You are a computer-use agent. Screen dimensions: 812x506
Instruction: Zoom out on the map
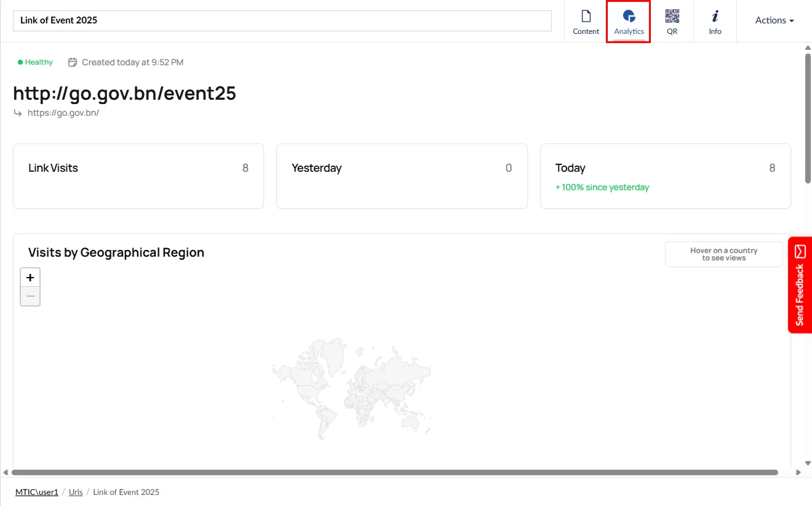[30, 296]
